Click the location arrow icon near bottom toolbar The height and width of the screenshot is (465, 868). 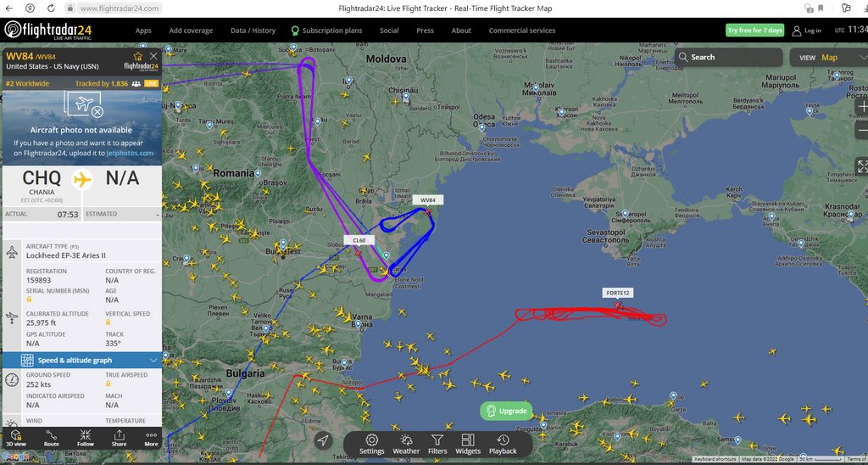coord(323,441)
